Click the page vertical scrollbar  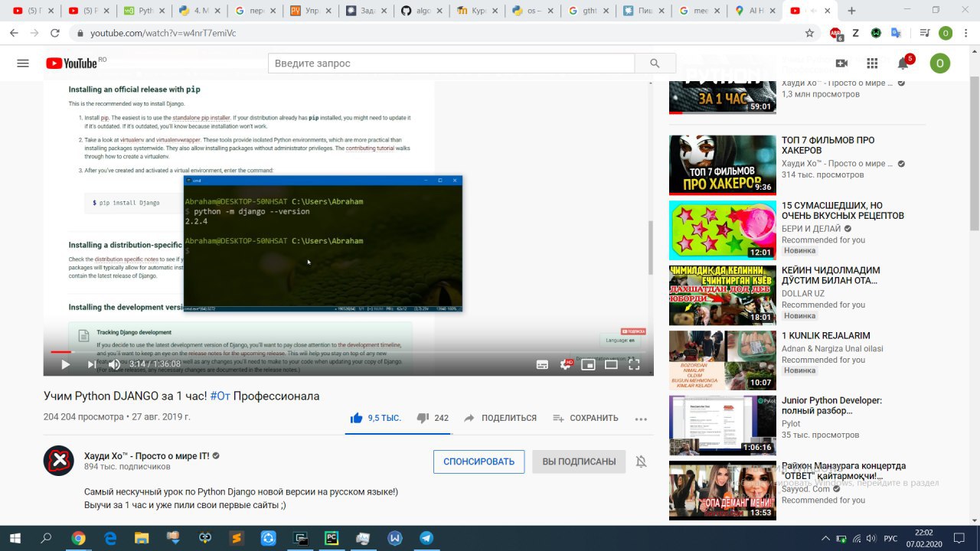(974, 153)
